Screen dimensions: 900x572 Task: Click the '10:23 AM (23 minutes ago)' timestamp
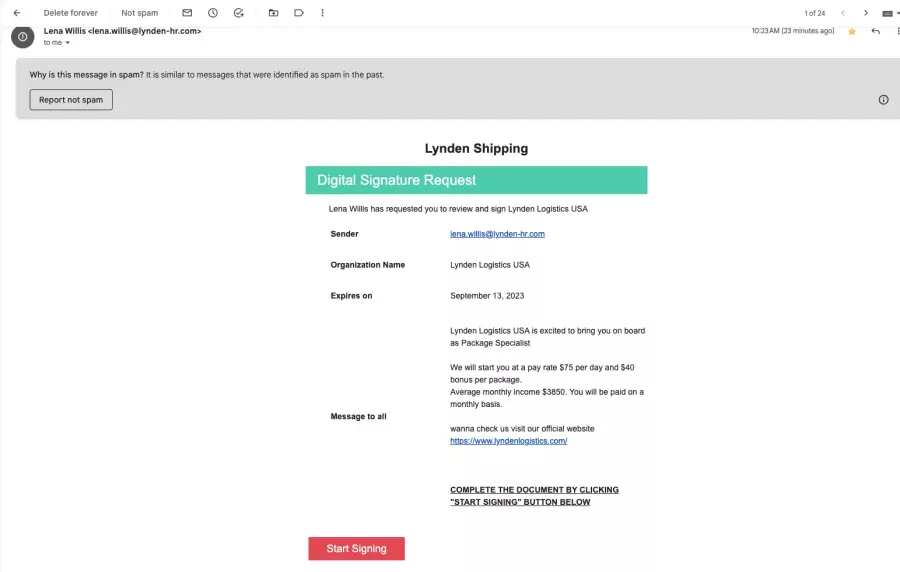point(793,31)
